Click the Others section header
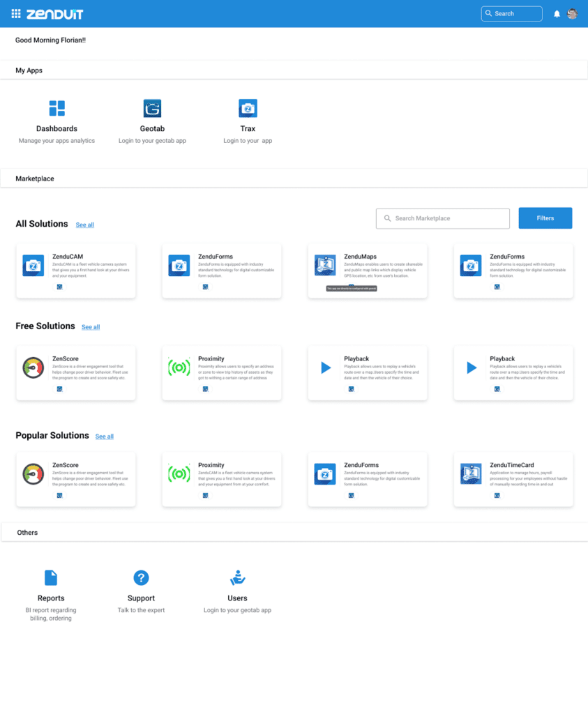 (x=294, y=532)
